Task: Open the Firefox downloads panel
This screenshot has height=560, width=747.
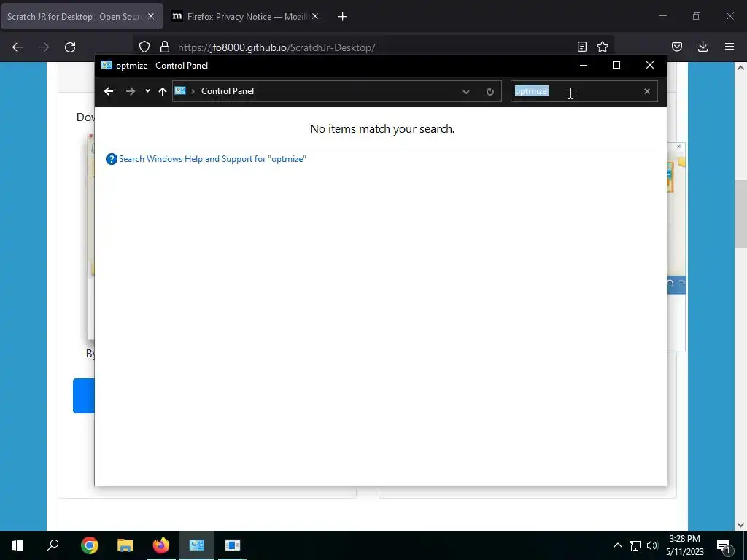Action: pos(703,47)
